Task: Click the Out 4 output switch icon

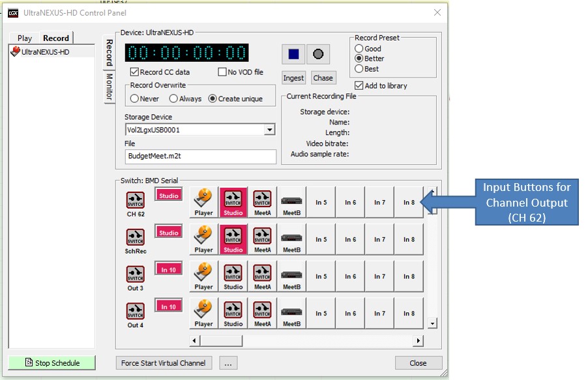Action: (136, 312)
